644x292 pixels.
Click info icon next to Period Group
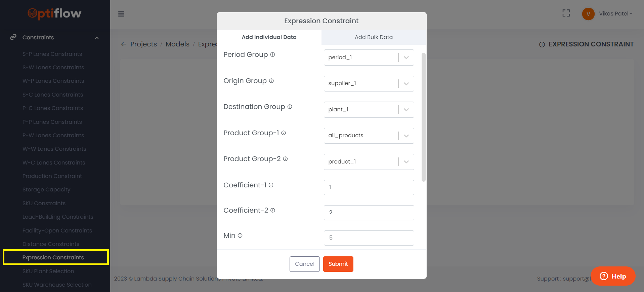pyautogui.click(x=272, y=54)
